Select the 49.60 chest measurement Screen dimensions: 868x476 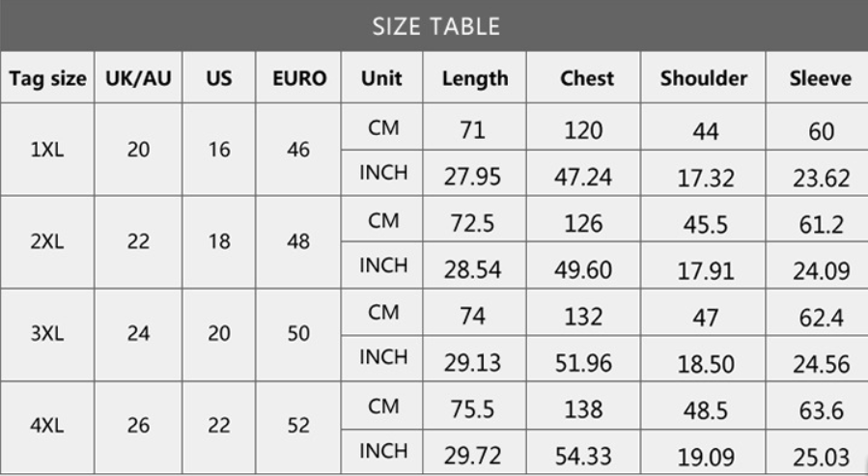pos(582,270)
